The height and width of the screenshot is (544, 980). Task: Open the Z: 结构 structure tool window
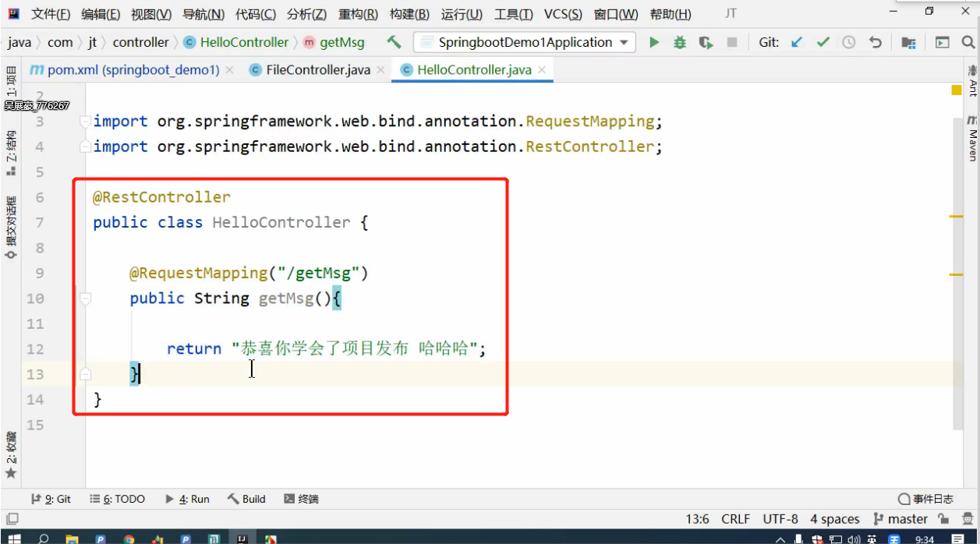tap(11, 153)
